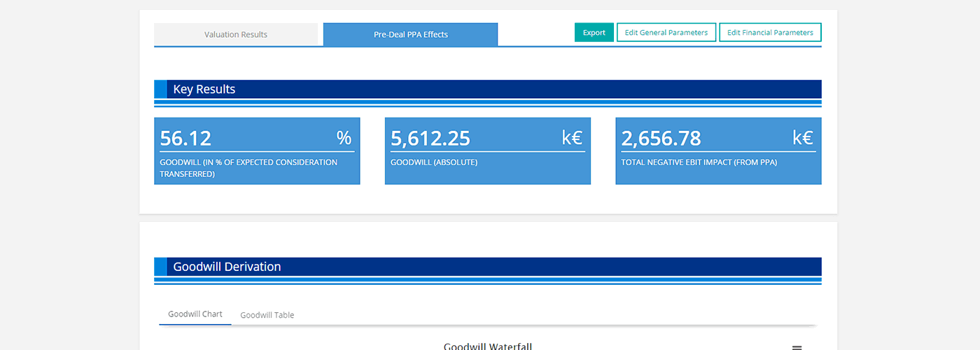Switch to the Valuation Results tab
The width and height of the screenshot is (980, 350).
[236, 34]
